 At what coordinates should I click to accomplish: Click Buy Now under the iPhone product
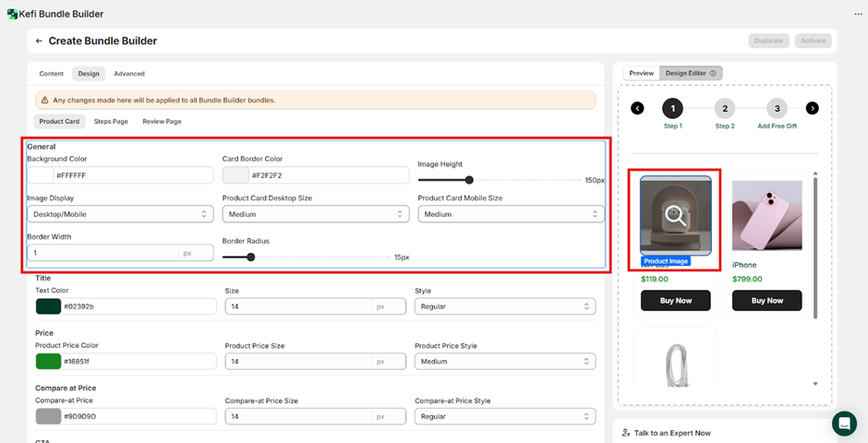[x=766, y=300]
